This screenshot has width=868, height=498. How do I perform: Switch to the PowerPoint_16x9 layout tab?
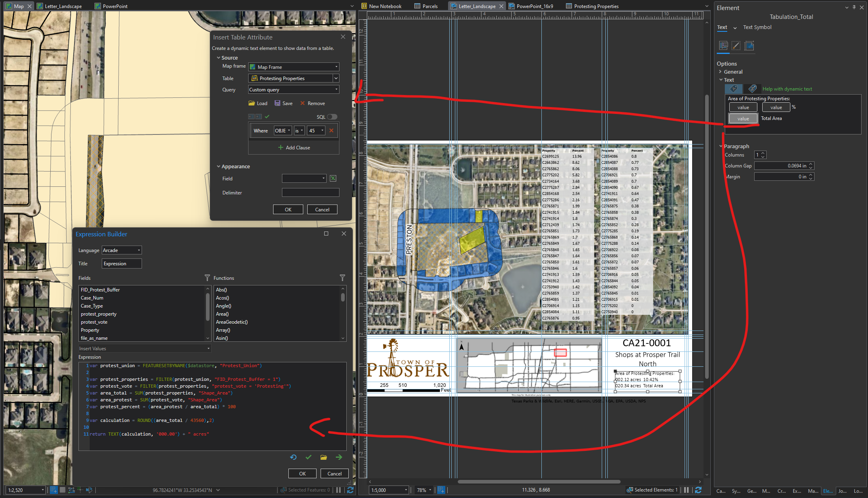coord(531,6)
